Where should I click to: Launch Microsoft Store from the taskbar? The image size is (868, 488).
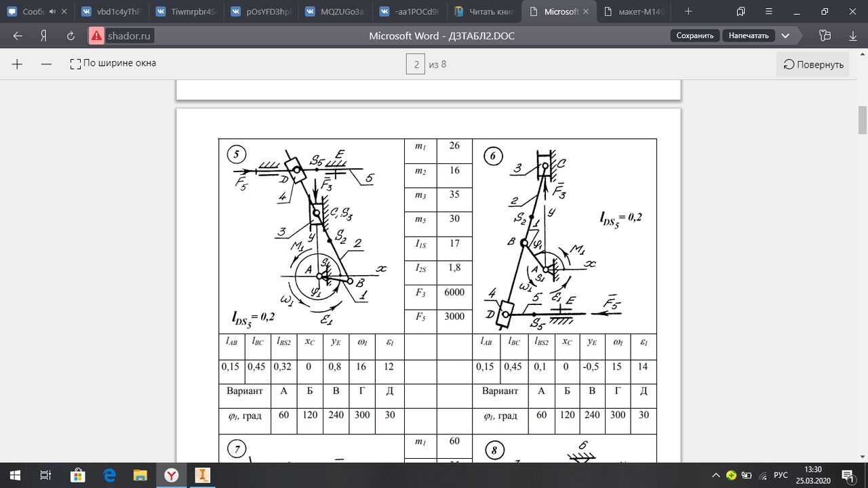tap(77, 475)
